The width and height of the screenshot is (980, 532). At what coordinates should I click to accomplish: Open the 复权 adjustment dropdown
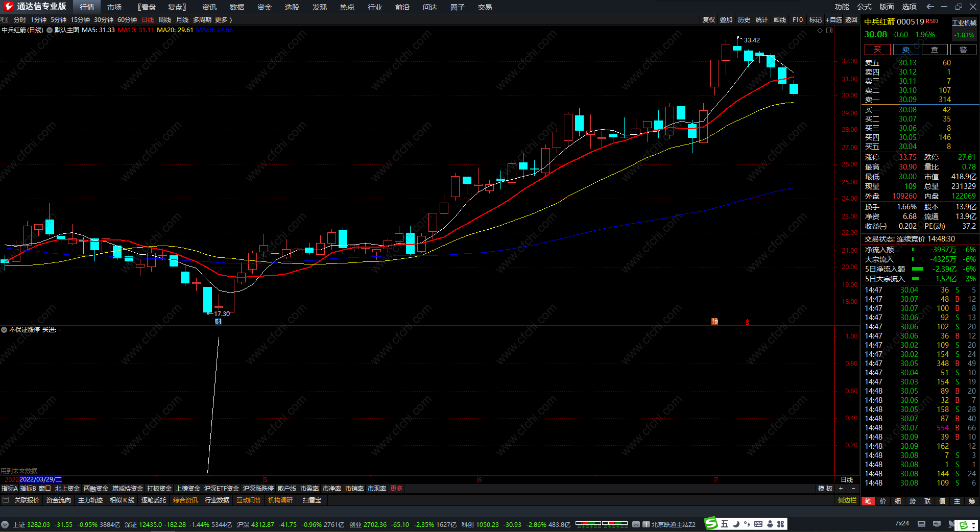click(x=709, y=20)
